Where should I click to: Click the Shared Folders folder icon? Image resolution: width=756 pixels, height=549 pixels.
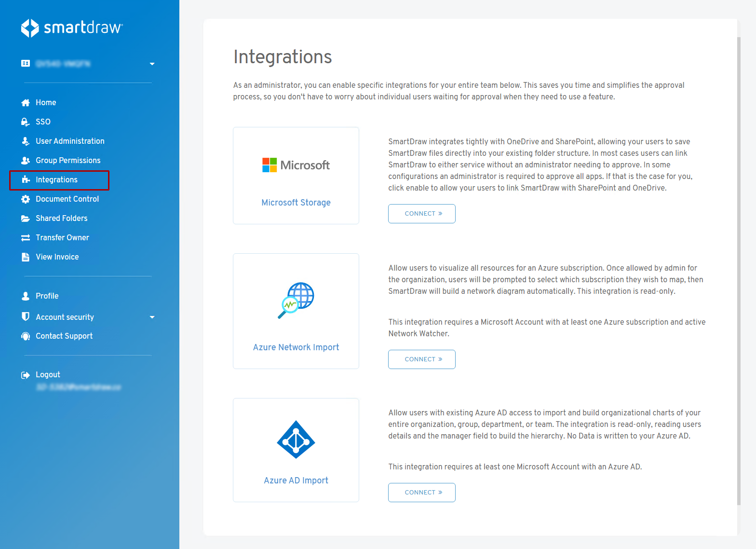click(26, 219)
